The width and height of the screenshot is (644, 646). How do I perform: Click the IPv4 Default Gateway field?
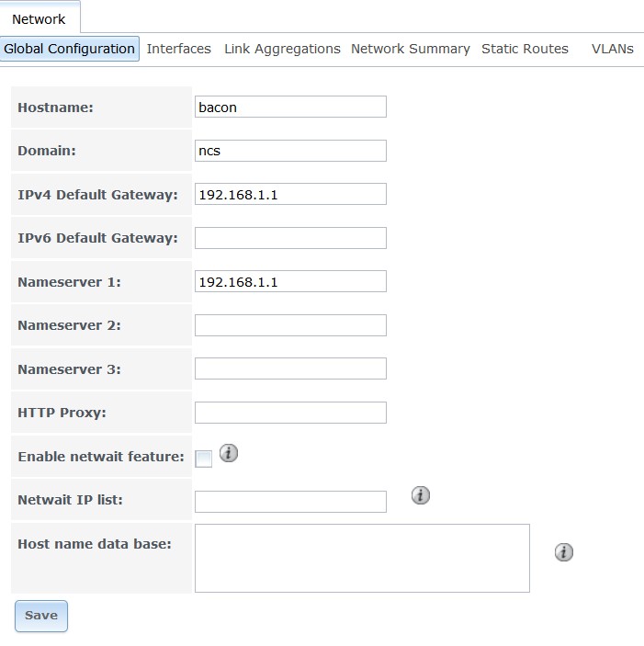point(290,194)
